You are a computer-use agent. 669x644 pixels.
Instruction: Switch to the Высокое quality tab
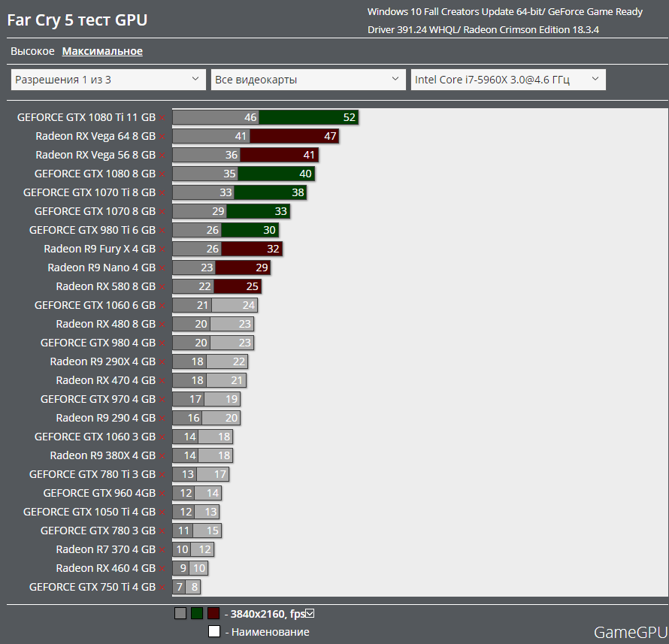click(32, 51)
